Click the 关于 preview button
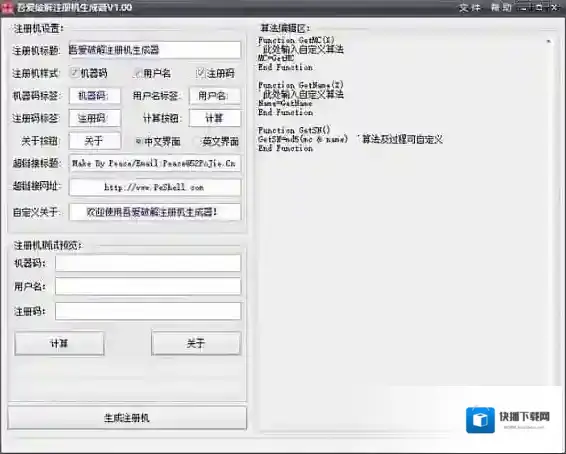Image resolution: width=566 pixels, height=454 pixels. pyautogui.click(x=196, y=343)
